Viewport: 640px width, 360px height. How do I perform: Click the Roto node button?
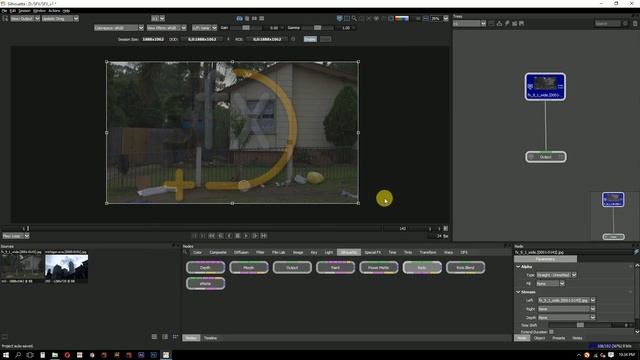[422, 268]
